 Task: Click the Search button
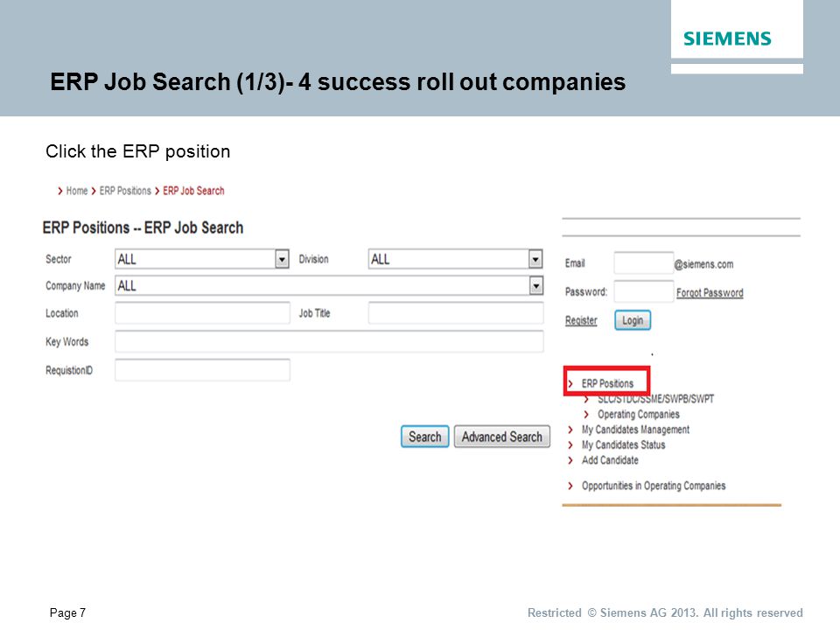coord(425,437)
